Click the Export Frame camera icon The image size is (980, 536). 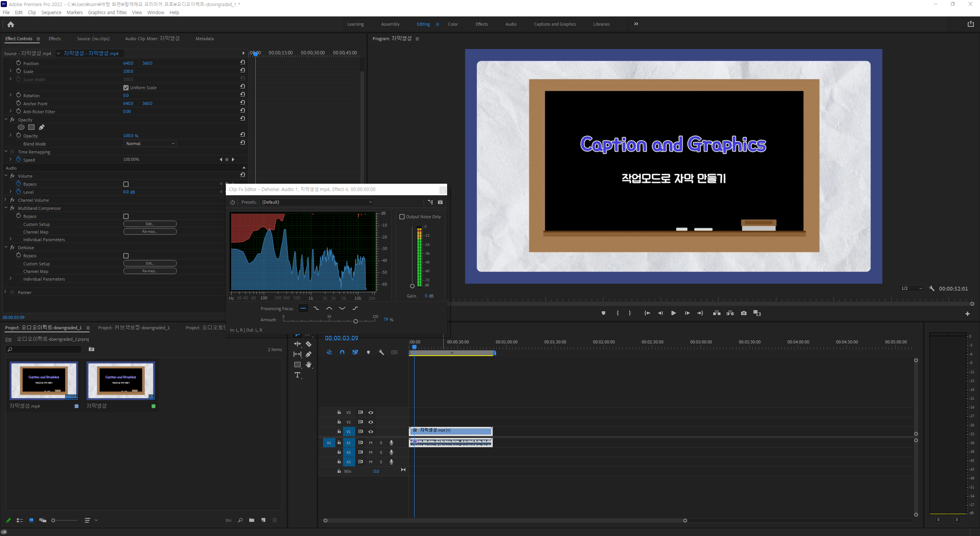click(x=743, y=313)
